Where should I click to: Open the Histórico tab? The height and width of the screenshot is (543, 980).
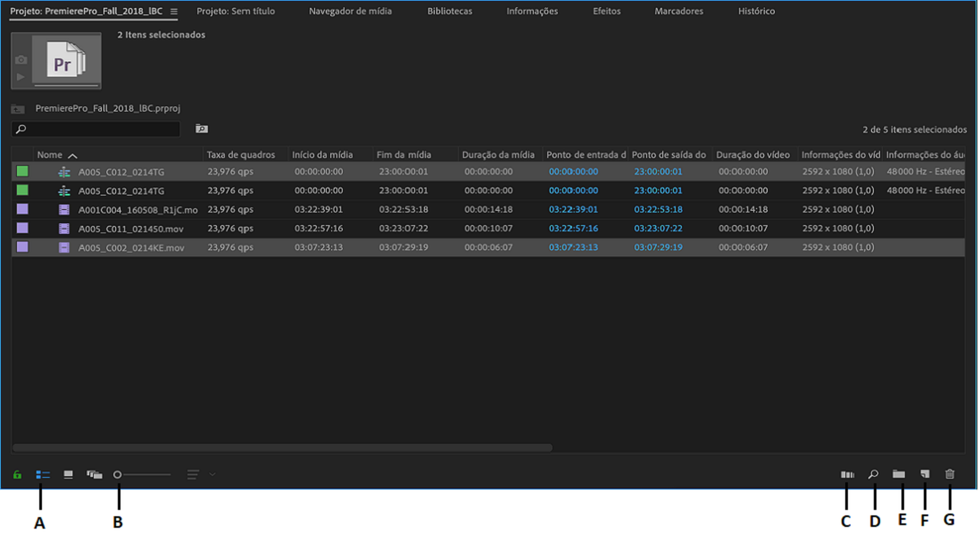click(756, 12)
